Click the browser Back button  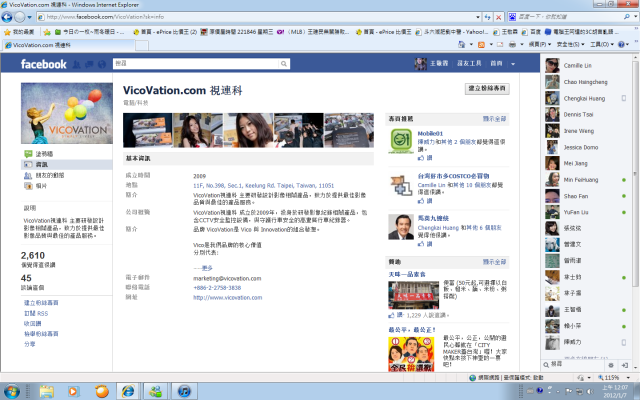coord(7,17)
